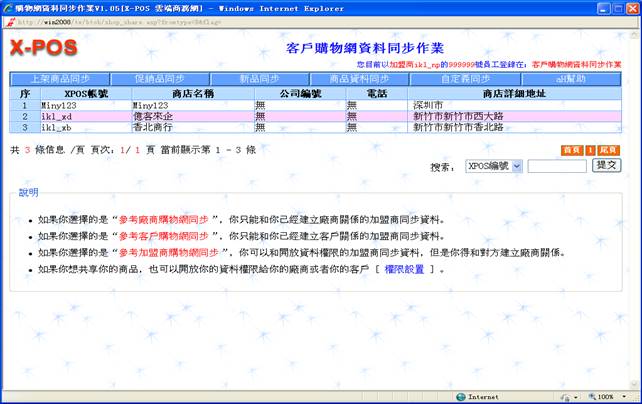The image size is (642, 404).
Task: Select the 新品同步 tab
Action: pyautogui.click(x=260, y=78)
